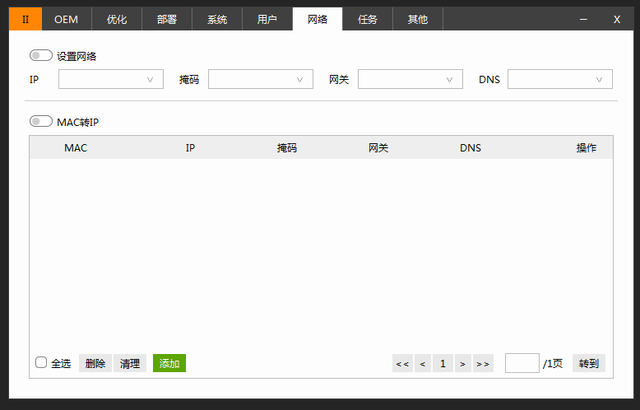Minimize the window
Image resolution: width=640 pixels, height=410 pixels.
click(584, 19)
